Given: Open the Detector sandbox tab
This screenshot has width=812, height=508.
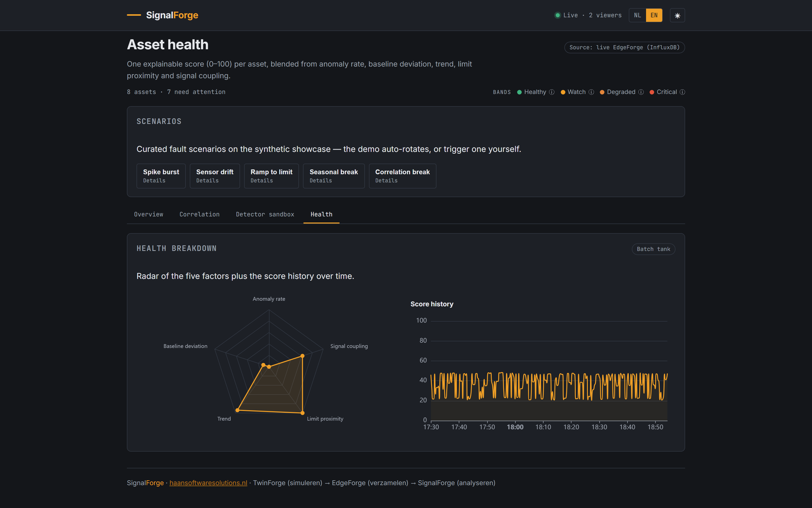Looking at the screenshot, I should pos(265,214).
